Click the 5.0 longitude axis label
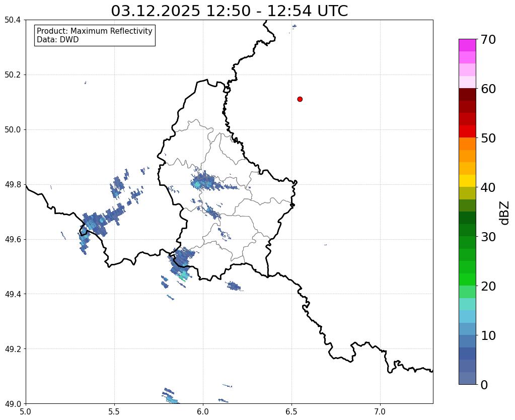The image size is (515, 420). [x=26, y=412]
